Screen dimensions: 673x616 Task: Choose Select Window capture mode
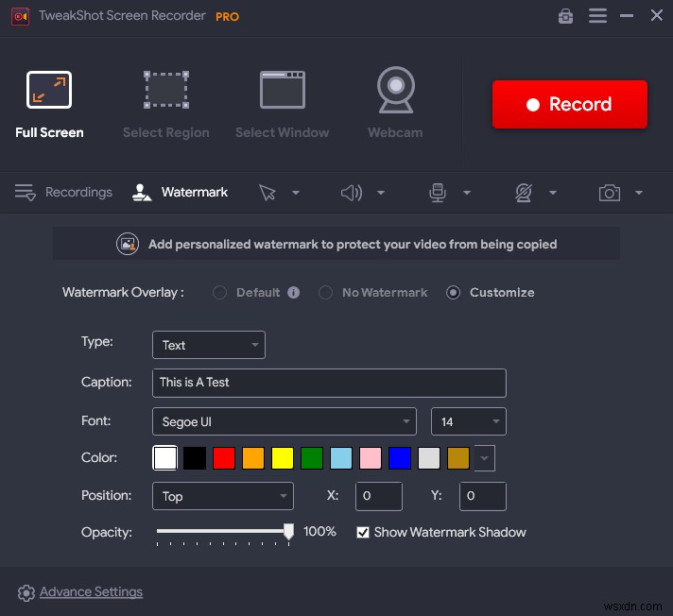click(282, 104)
